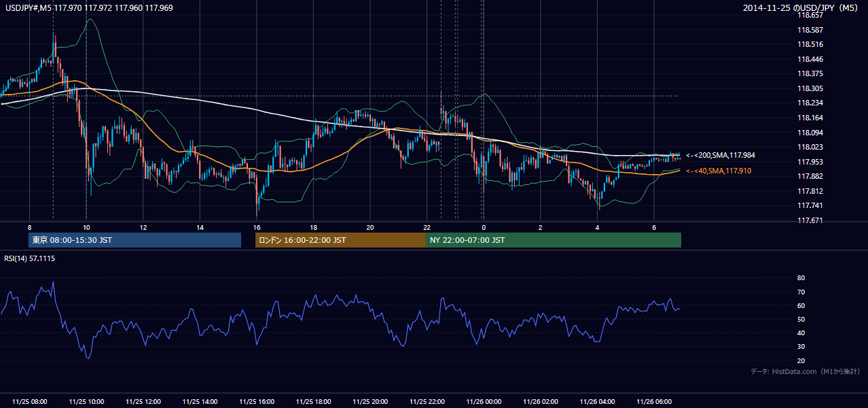Screen dimensions: 868x408
Task: Click the 11/26 06:00 time axis label
Action: point(654,402)
